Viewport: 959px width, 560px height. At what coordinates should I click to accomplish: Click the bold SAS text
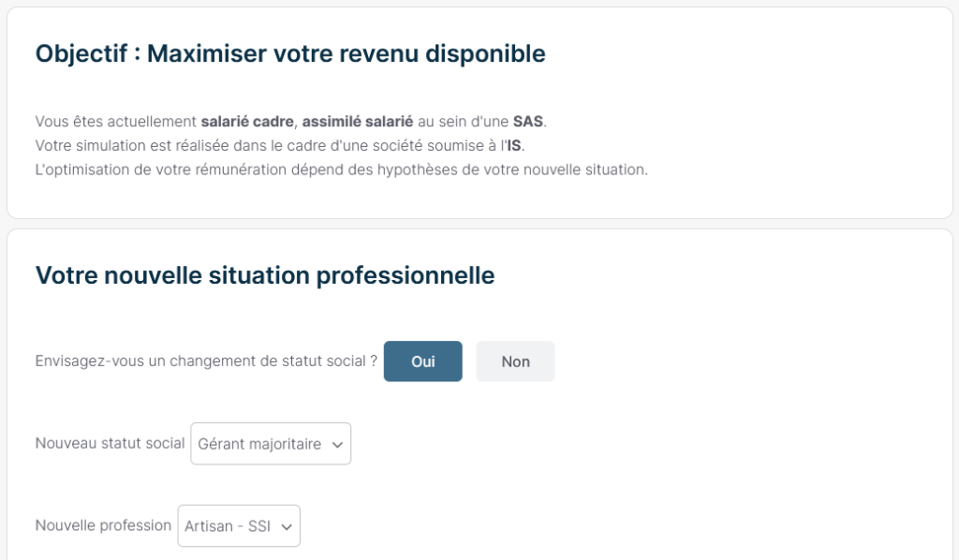[x=528, y=122]
